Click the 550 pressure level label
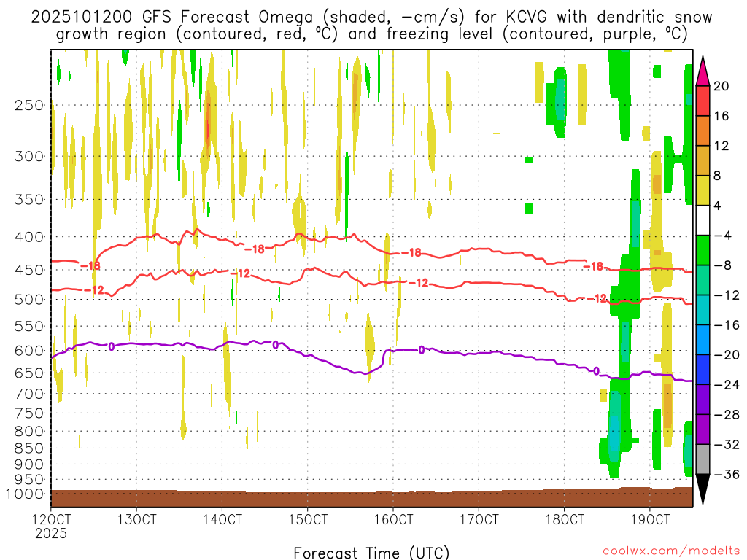 click(29, 326)
